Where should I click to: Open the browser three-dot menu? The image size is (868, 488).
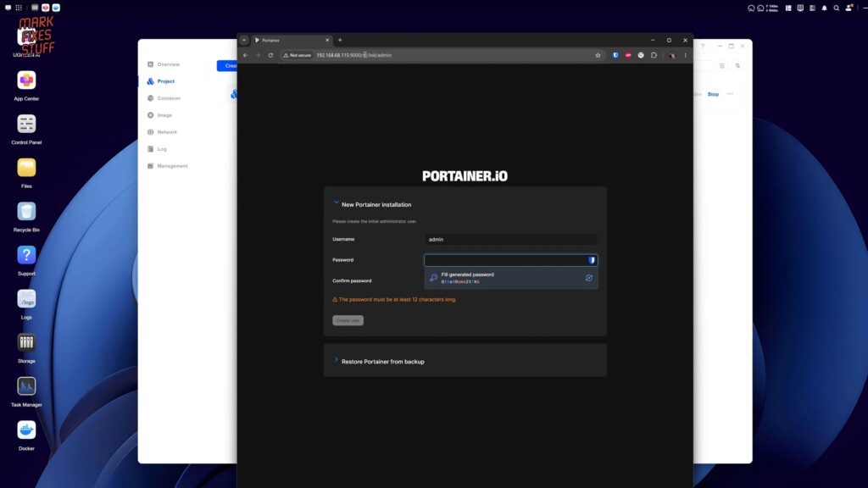pyautogui.click(x=685, y=55)
